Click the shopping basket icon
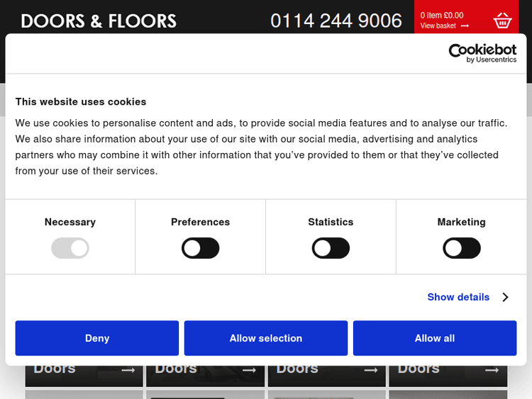This screenshot has width=532, height=399. tap(502, 21)
